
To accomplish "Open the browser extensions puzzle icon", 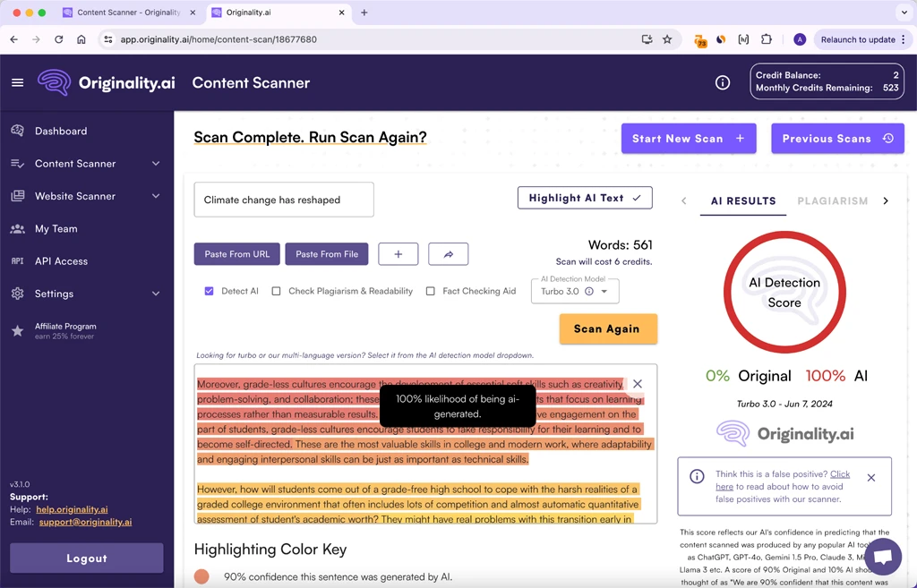I will click(767, 39).
